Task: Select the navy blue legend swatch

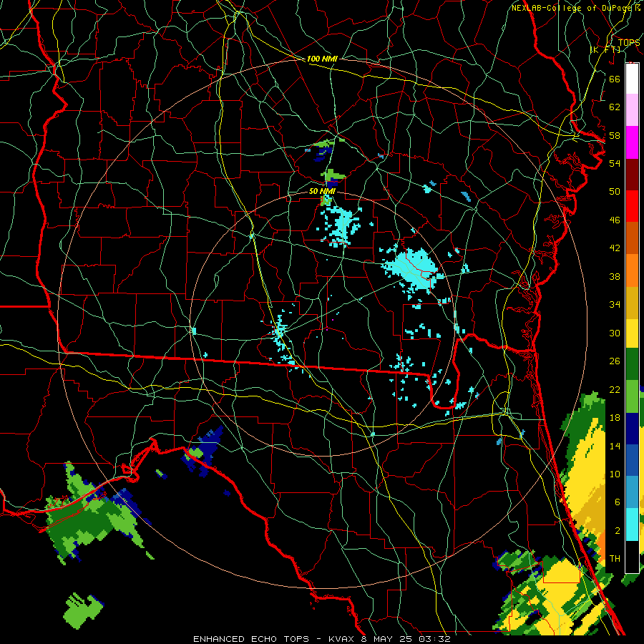Action: [x=632, y=429]
